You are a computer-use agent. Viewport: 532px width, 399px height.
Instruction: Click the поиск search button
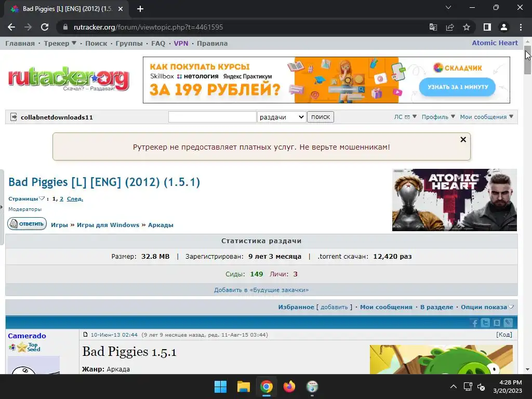320,117
